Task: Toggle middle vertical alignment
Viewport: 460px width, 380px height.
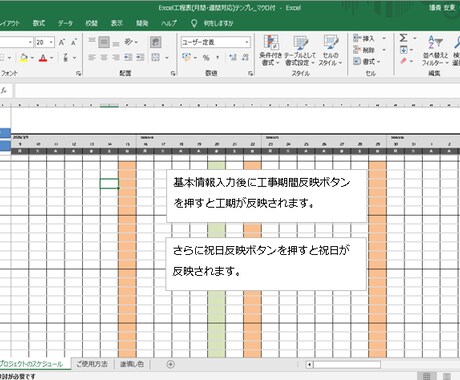Action: 104,42
